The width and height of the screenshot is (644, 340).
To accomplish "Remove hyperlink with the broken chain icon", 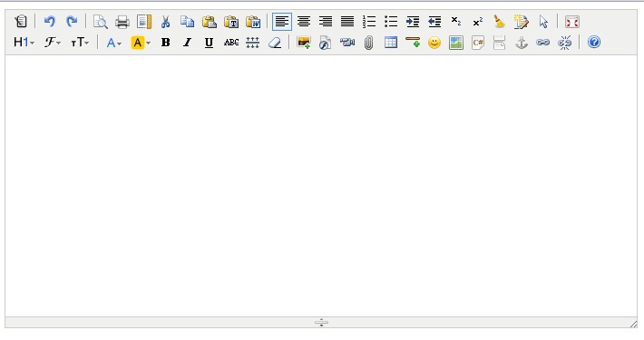I will (x=565, y=43).
